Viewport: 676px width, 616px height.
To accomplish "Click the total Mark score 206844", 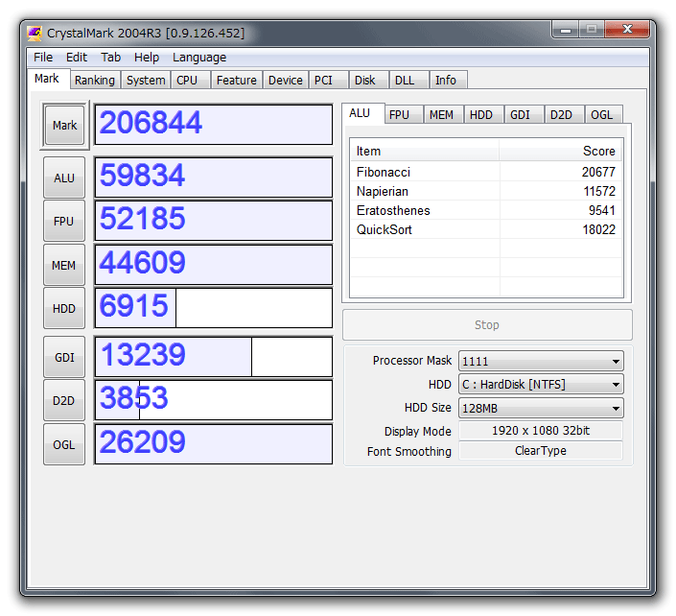I will click(214, 124).
